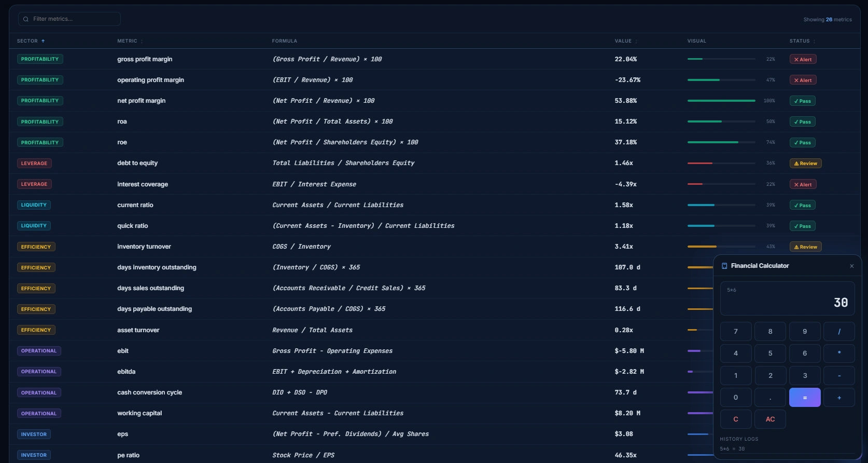868x463 pixels.
Task: Click the Showing 26 metrics counter
Action: click(828, 20)
